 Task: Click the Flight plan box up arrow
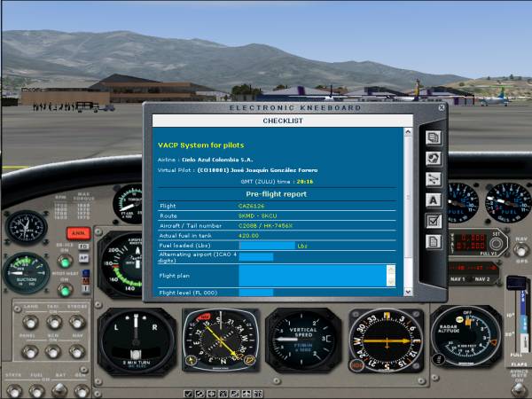pyautogui.click(x=391, y=270)
